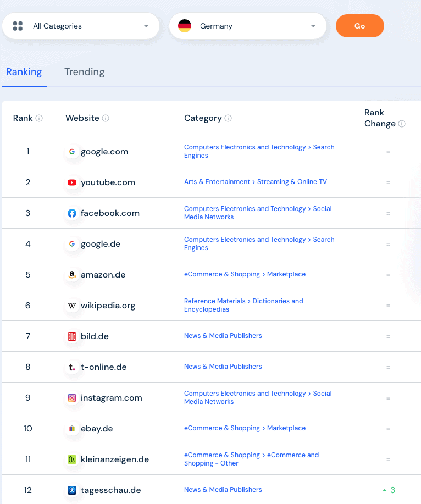
Task: Click rank number 1 cell
Action: pos(28,151)
